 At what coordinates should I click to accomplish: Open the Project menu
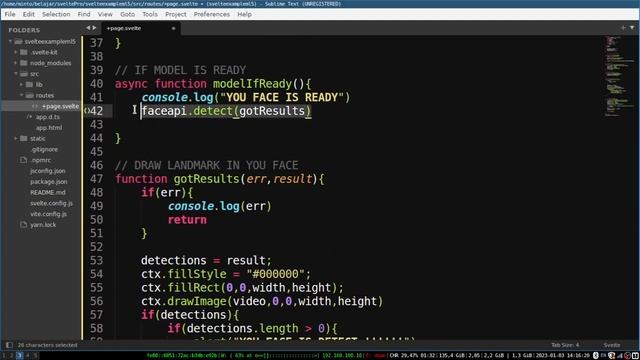tap(176, 14)
